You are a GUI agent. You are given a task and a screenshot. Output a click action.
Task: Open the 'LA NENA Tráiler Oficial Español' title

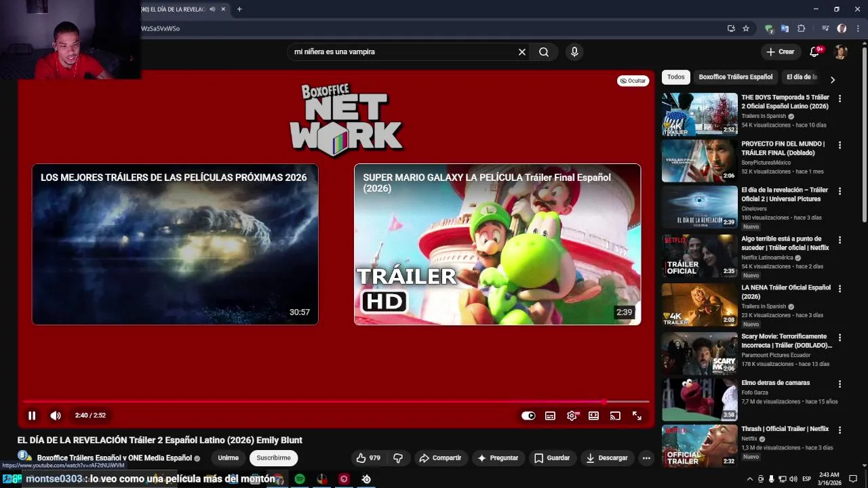pyautogui.click(x=786, y=292)
